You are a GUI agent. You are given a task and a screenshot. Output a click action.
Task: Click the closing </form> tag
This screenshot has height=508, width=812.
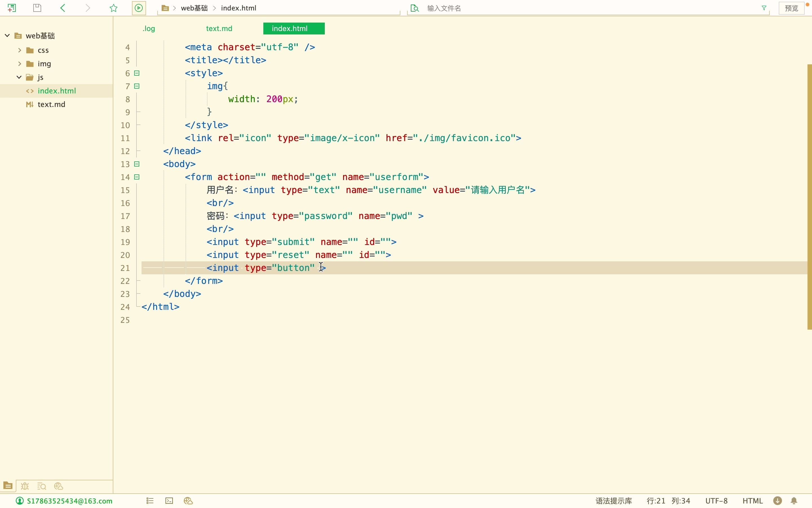point(204,281)
